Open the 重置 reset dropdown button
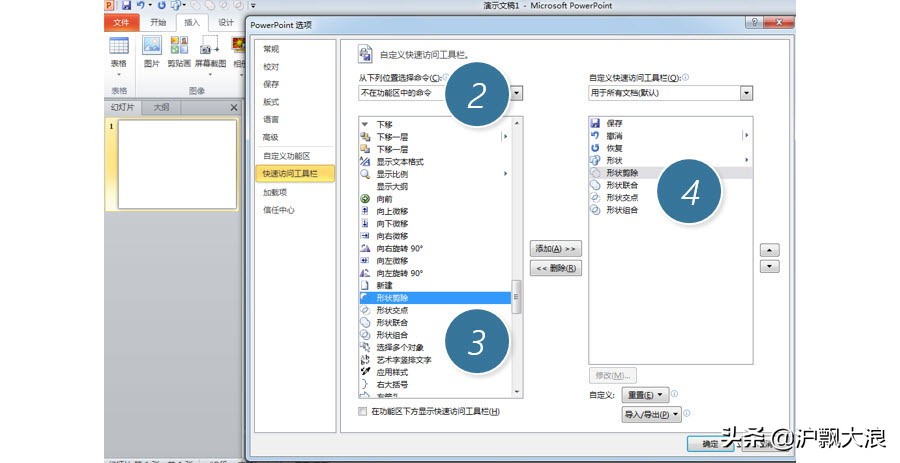 645,395
